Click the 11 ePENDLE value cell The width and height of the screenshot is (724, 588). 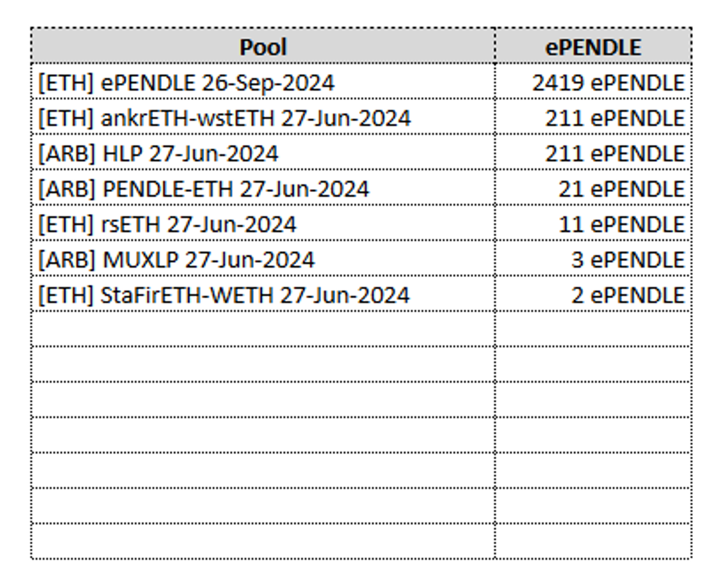[621, 224]
